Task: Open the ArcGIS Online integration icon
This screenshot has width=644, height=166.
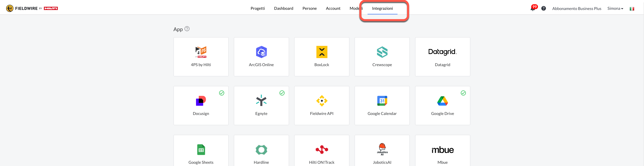Action: pyautogui.click(x=261, y=52)
